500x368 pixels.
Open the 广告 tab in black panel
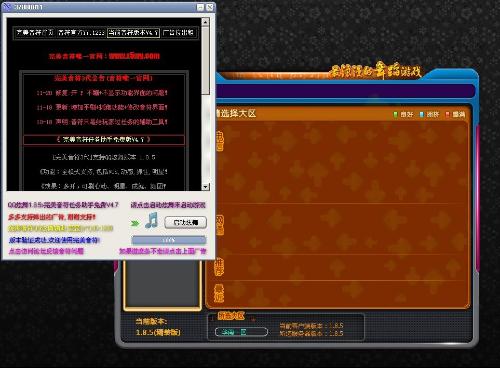tap(178, 33)
